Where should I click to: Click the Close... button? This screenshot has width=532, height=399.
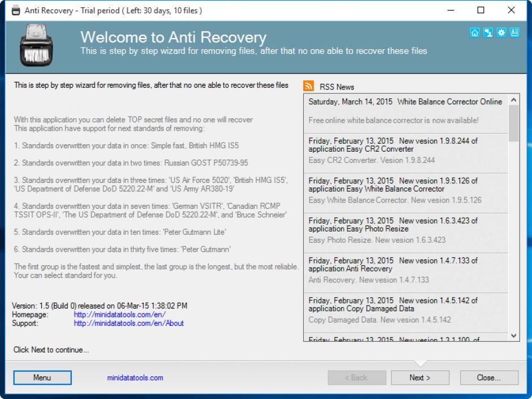(x=489, y=377)
